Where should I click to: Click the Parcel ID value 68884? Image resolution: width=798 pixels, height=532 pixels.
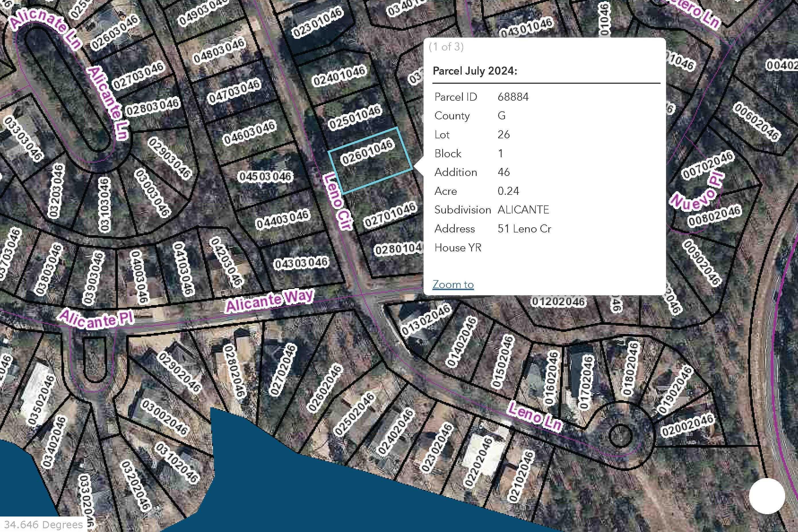[x=513, y=97]
